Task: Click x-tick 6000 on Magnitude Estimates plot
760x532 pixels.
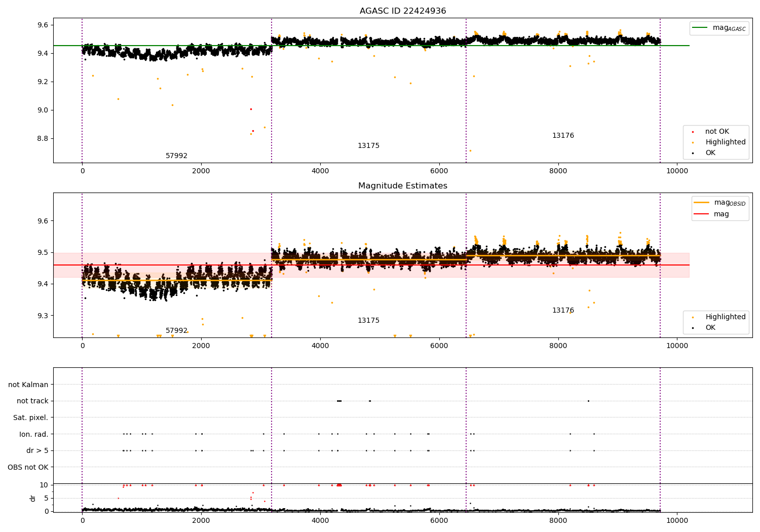Action: tap(439, 346)
